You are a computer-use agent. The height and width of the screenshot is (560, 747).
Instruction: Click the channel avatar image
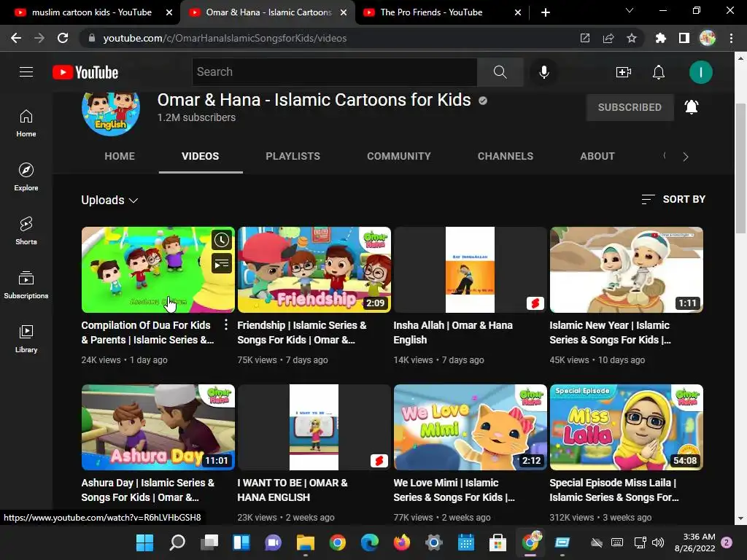pos(111,113)
